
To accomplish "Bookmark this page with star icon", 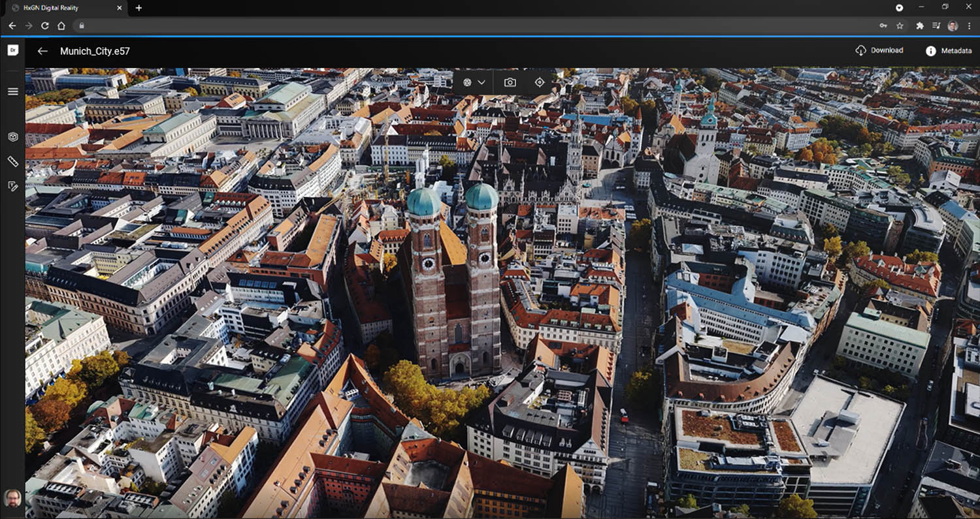I will click(x=900, y=25).
